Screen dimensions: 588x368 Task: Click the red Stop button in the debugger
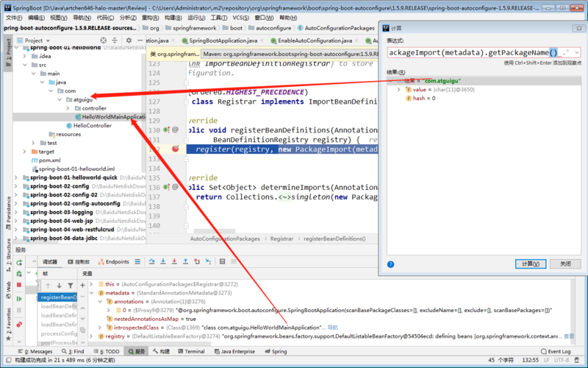19,285
